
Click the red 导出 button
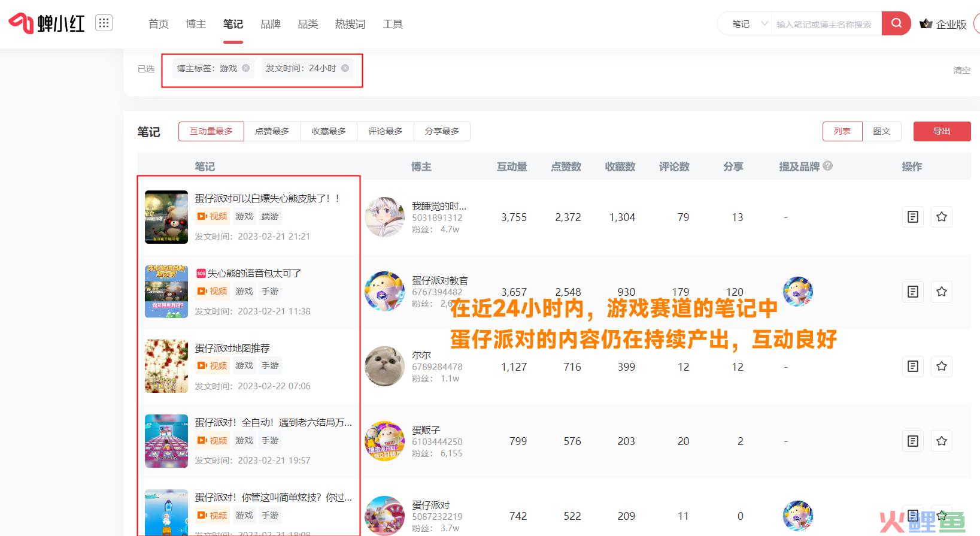942,131
